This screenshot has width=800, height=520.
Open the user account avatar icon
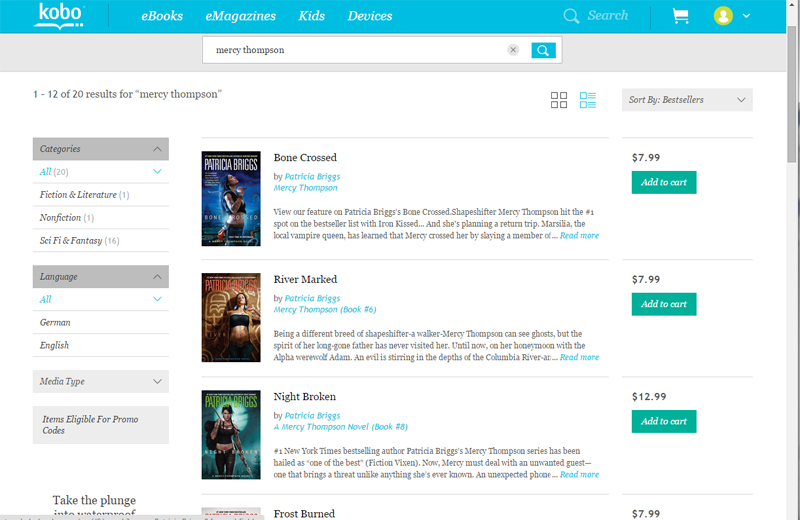pos(723,16)
